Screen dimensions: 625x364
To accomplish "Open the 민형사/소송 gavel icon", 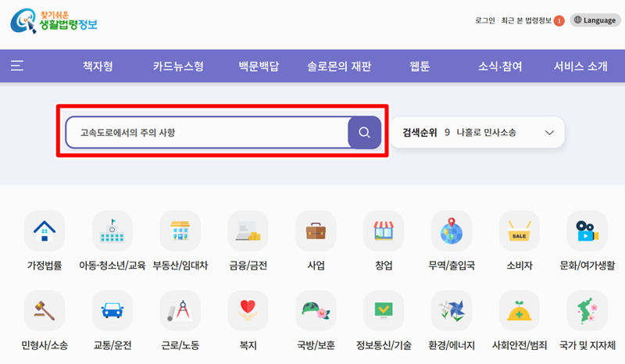I will [45, 311].
